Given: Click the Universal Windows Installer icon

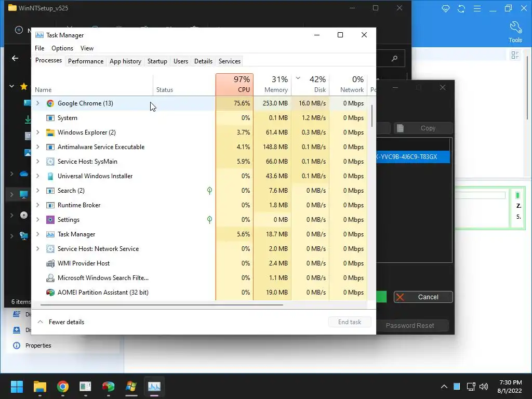Looking at the screenshot, I should tap(50, 177).
